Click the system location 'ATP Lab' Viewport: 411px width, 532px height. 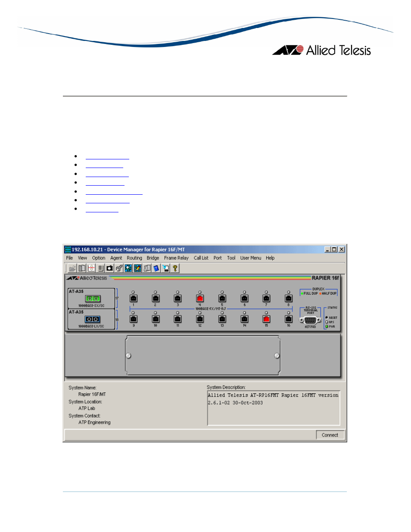tap(87, 408)
